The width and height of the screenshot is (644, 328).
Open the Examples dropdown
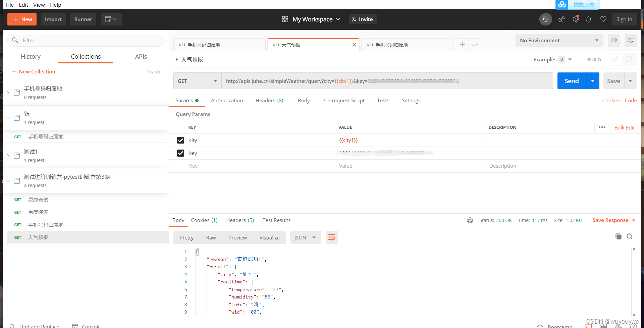click(x=552, y=59)
